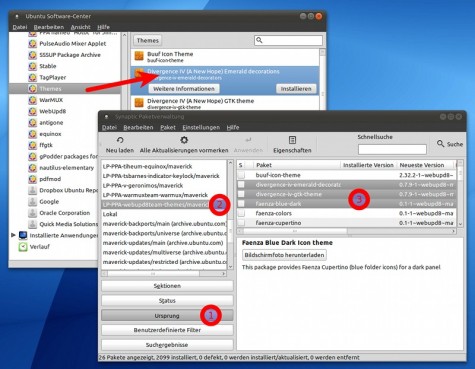Expand the Installierte Anwendungen tree arrow
The image size is (475, 369).
coord(13,235)
